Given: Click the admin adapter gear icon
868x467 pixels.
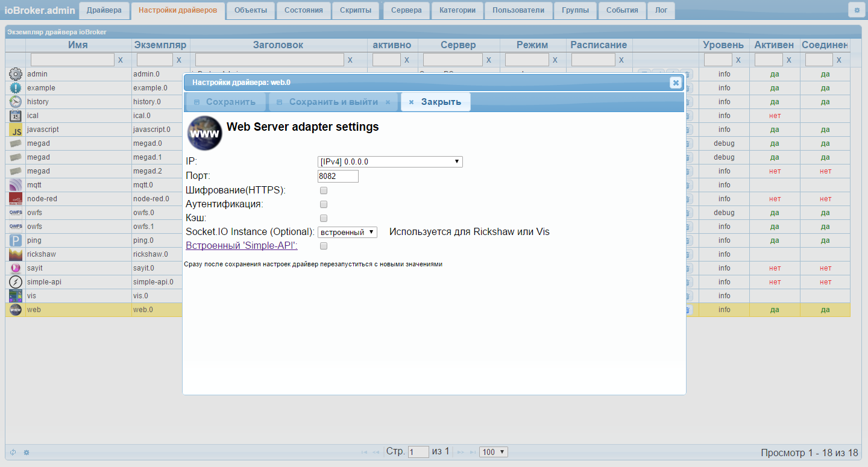Looking at the screenshot, I should tap(16, 74).
